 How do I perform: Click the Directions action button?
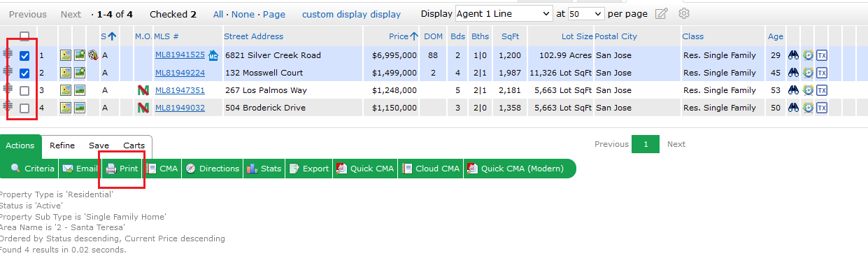213,169
